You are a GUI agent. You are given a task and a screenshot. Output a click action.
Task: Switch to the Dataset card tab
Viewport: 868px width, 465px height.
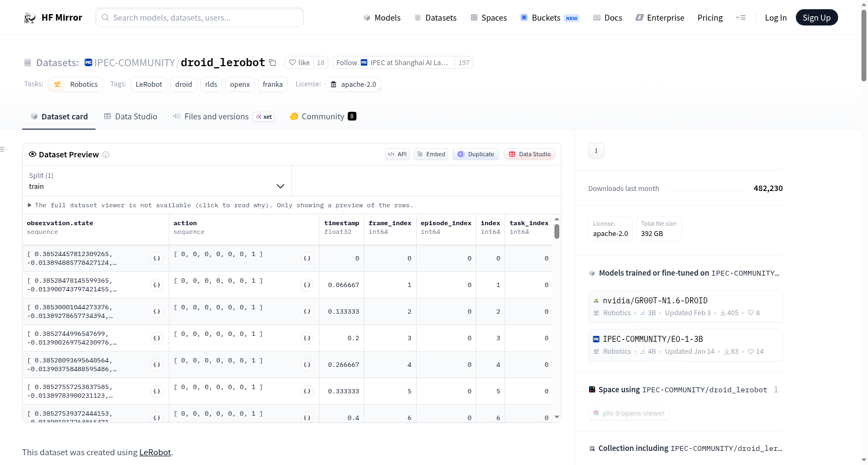click(x=59, y=117)
